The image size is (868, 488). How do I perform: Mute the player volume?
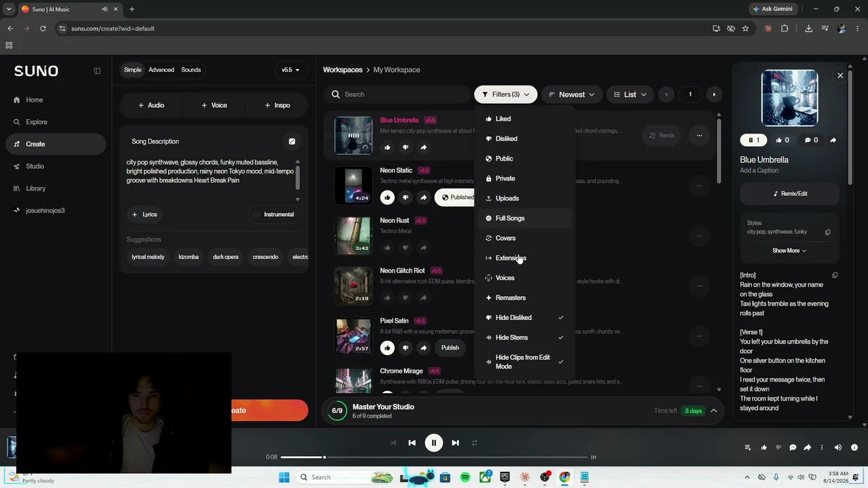838,447
